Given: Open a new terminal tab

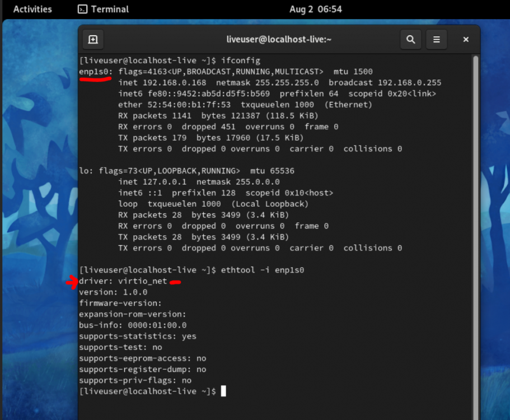Looking at the screenshot, I should tap(93, 39).
